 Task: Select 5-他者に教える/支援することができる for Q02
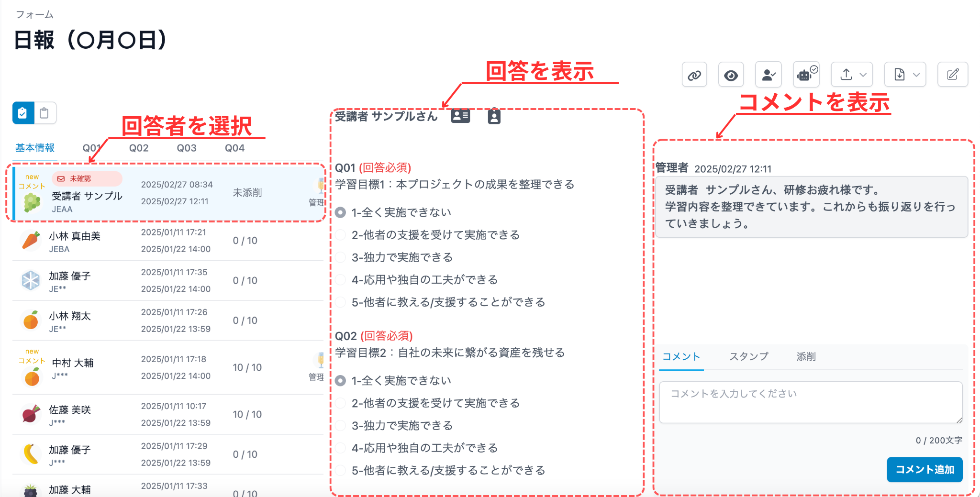tap(340, 471)
